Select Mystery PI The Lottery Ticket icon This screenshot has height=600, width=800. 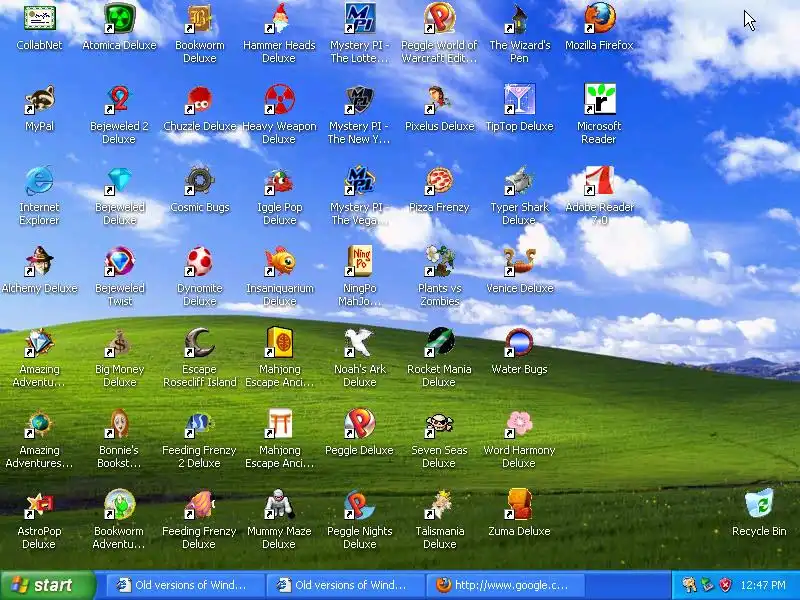click(359, 18)
